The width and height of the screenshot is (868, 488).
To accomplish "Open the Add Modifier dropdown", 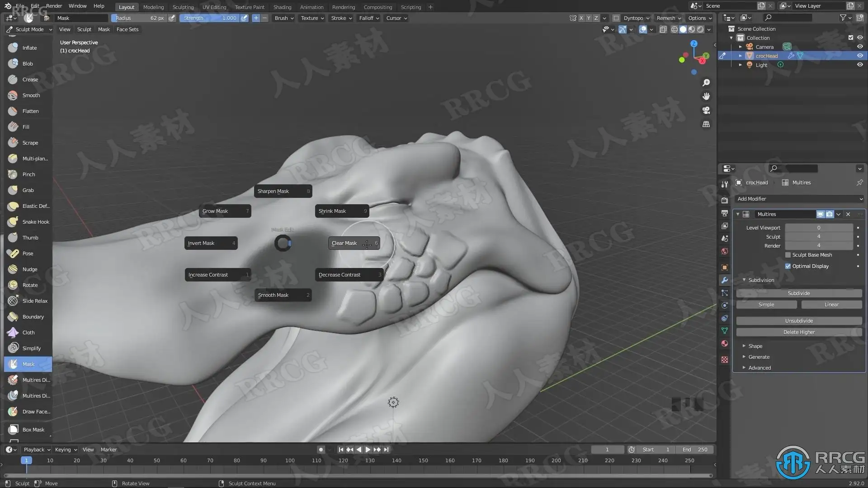I will 799,199.
